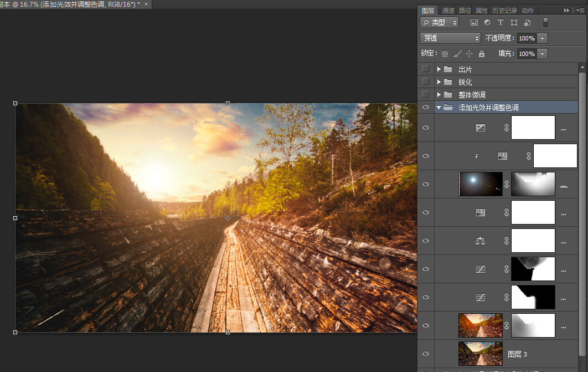Open the 不透明度 opacity slider arrow
Screen dimensions: 588x372
[542, 38]
